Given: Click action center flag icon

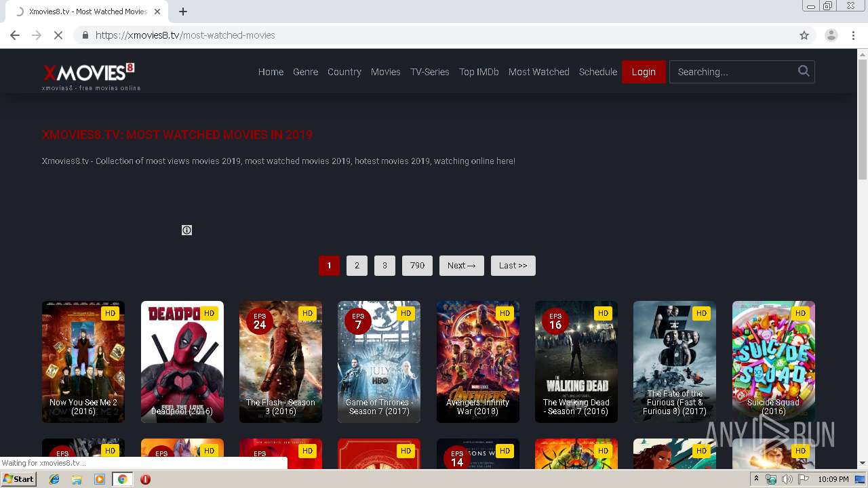Looking at the screenshot, I should 804,479.
